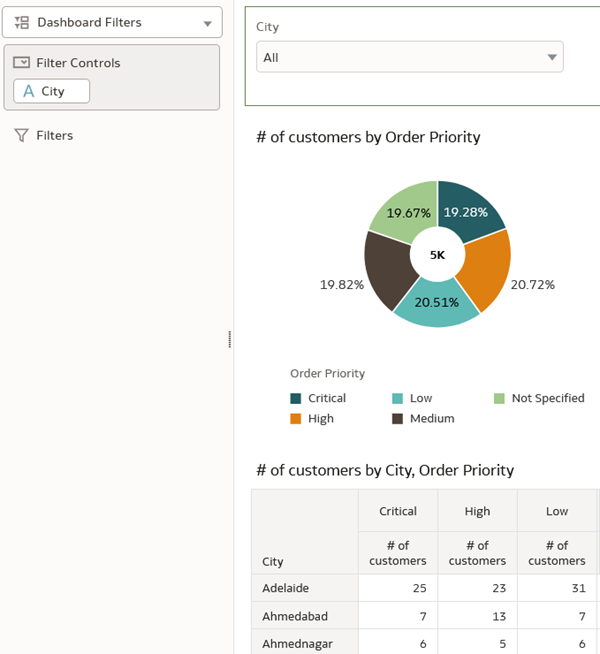Click the 5K center total label

[x=437, y=255]
